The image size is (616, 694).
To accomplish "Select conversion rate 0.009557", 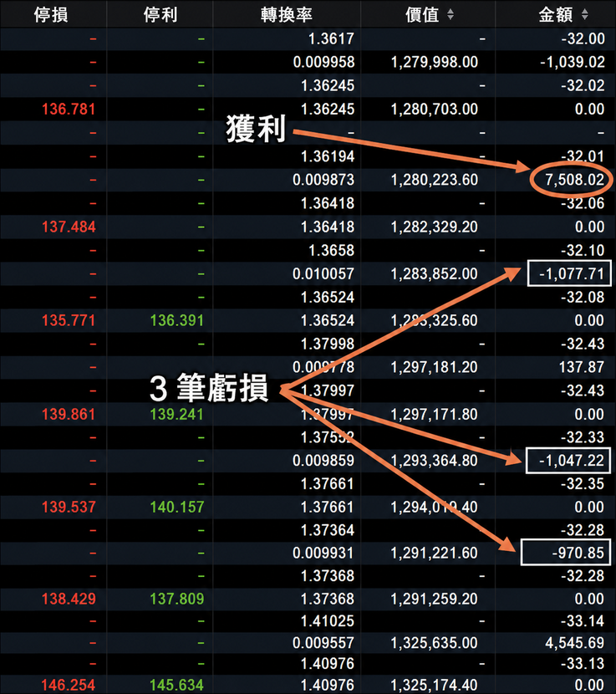I will 323,642.
